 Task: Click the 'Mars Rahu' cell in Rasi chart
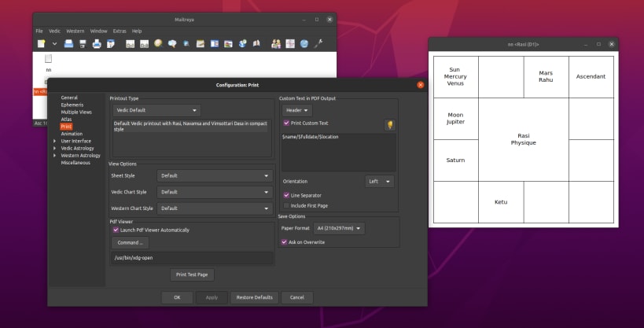tap(546, 76)
